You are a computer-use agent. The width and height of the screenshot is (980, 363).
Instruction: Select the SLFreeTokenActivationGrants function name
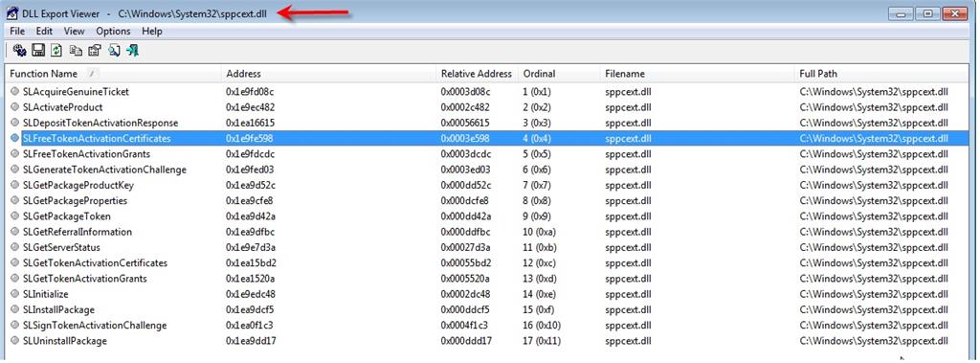[86, 154]
